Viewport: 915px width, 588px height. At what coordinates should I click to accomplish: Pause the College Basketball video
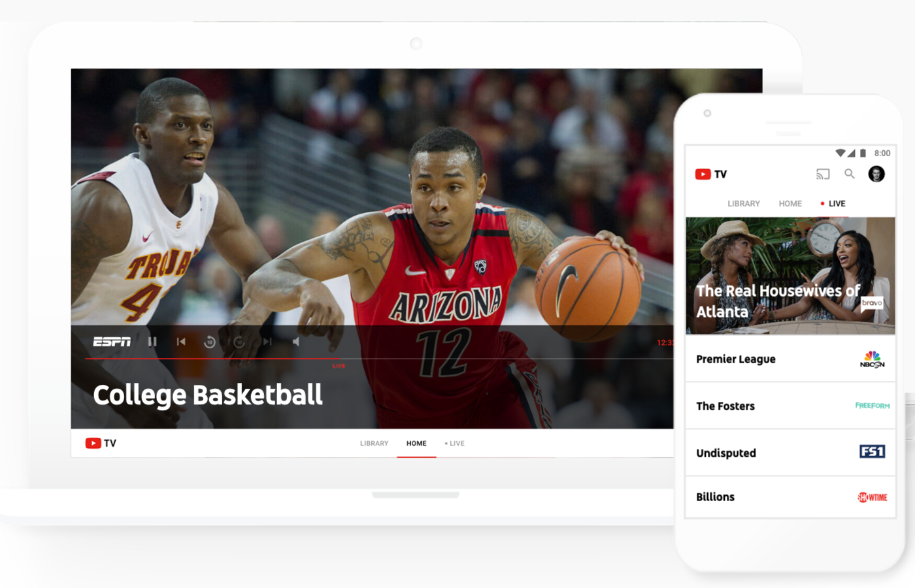point(152,342)
